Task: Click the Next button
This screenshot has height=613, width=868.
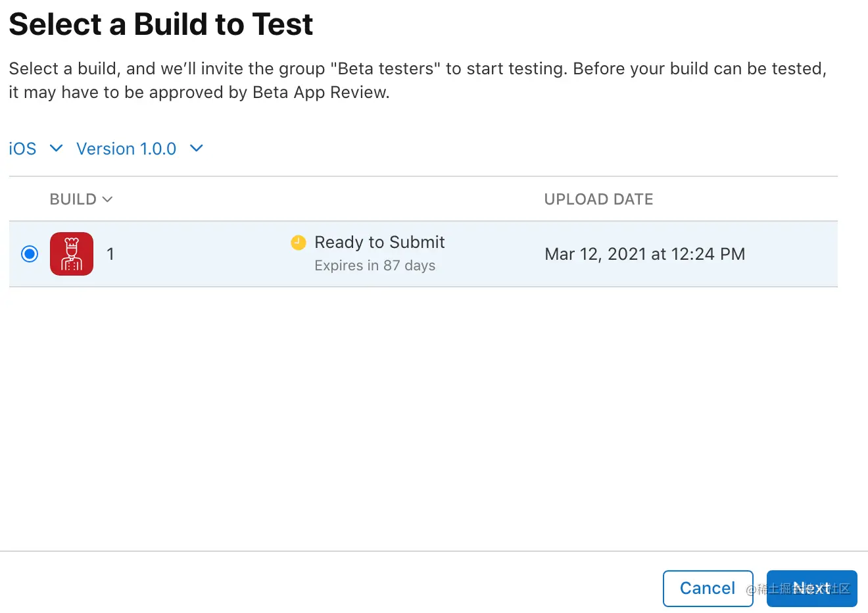Action: click(x=812, y=588)
